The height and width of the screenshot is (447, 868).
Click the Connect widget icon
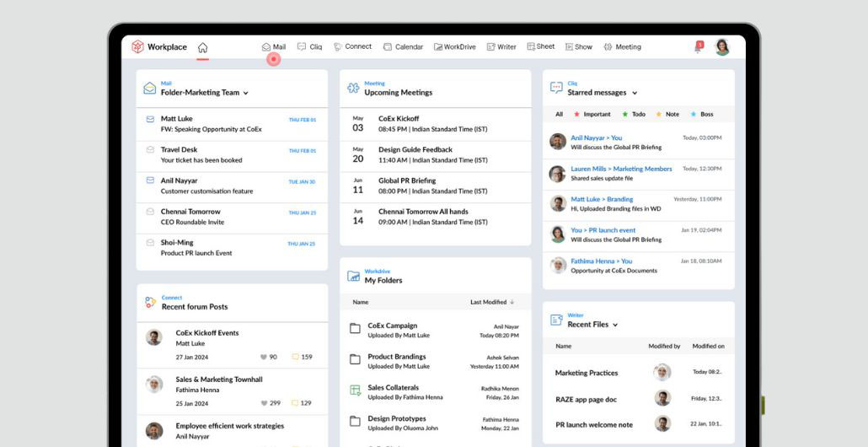151,302
